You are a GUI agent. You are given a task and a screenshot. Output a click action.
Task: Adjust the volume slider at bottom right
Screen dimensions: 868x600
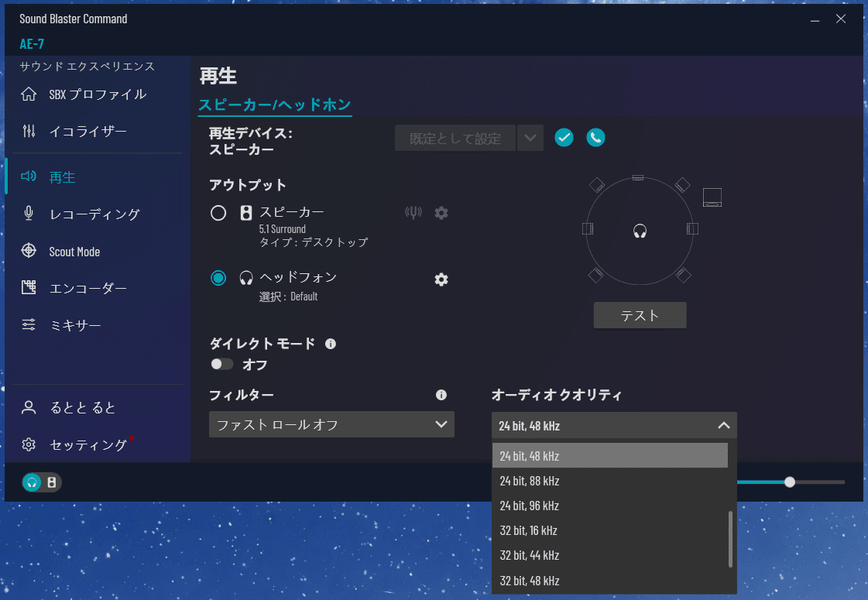tap(789, 482)
